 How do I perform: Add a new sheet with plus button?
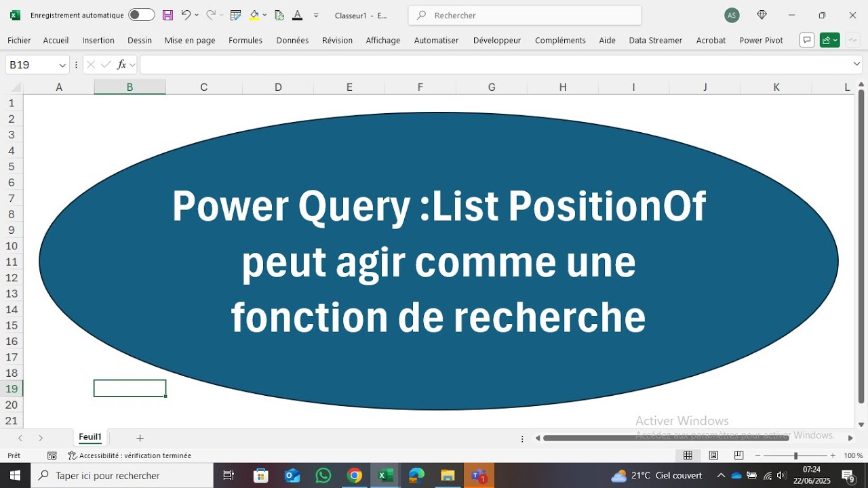click(x=140, y=438)
